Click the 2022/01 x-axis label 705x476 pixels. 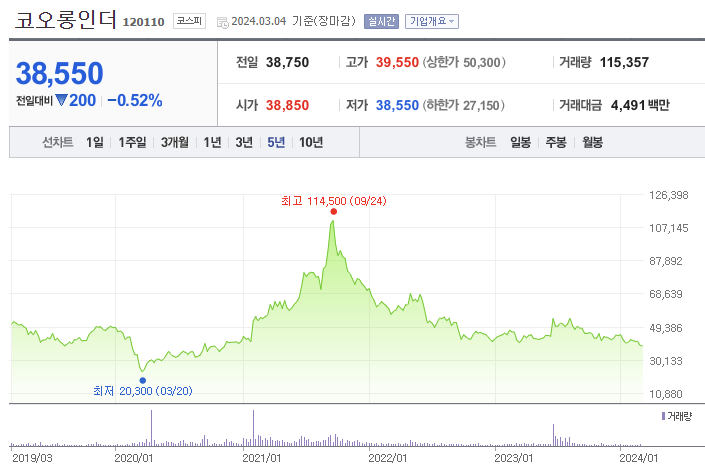(388, 458)
